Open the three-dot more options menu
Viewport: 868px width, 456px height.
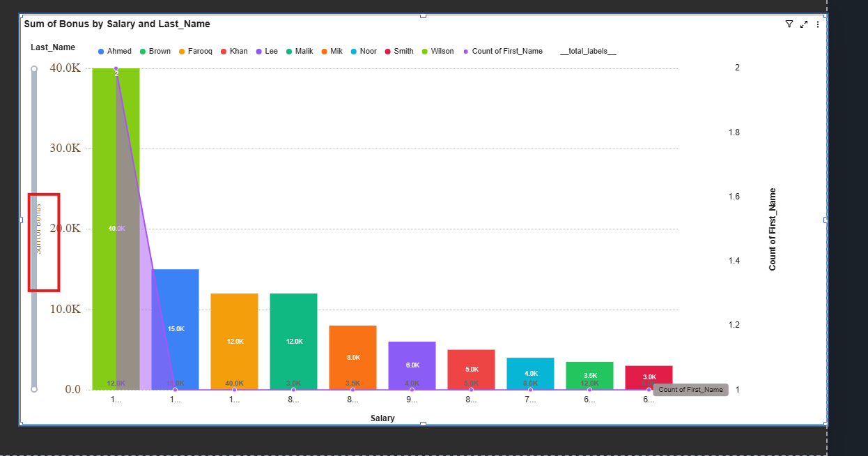pos(818,24)
